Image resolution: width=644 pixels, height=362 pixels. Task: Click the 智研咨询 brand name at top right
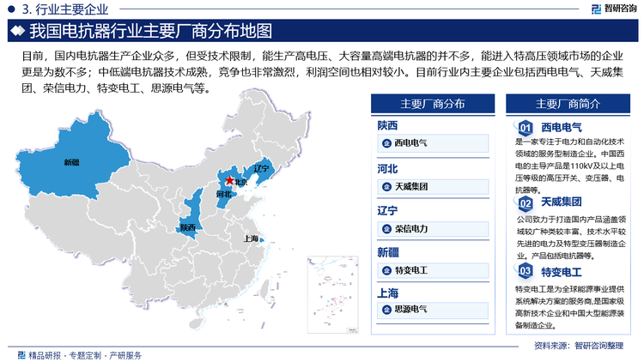[620, 9]
